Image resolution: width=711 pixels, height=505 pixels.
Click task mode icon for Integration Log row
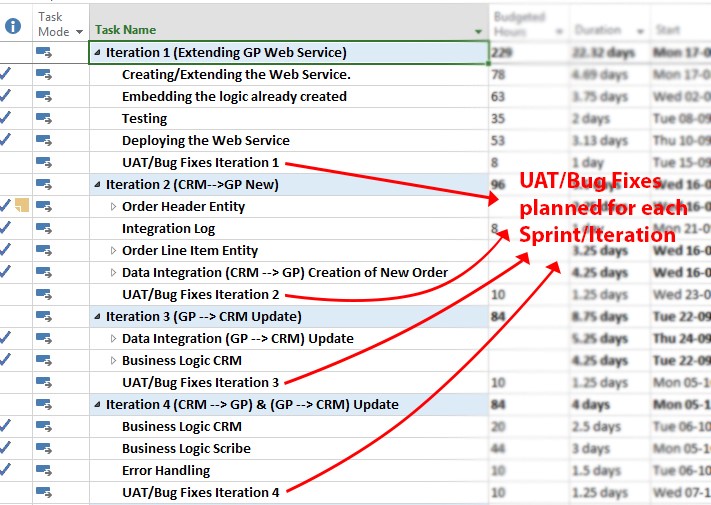pyautogui.click(x=45, y=229)
